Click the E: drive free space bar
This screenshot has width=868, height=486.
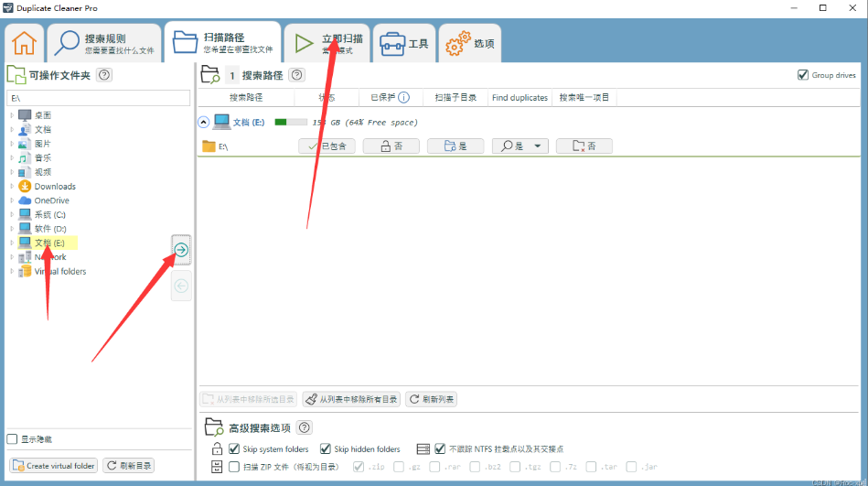292,122
